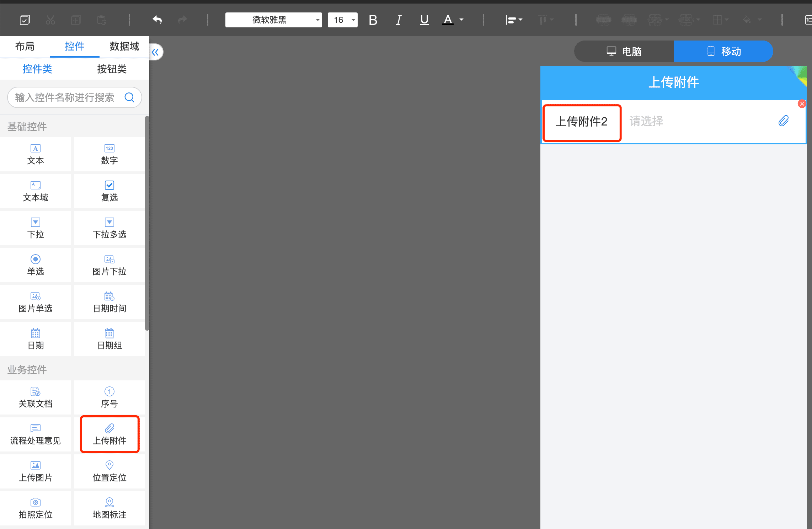Redo the last undone action
The height and width of the screenshot is (529, 812).
(183, 20)
